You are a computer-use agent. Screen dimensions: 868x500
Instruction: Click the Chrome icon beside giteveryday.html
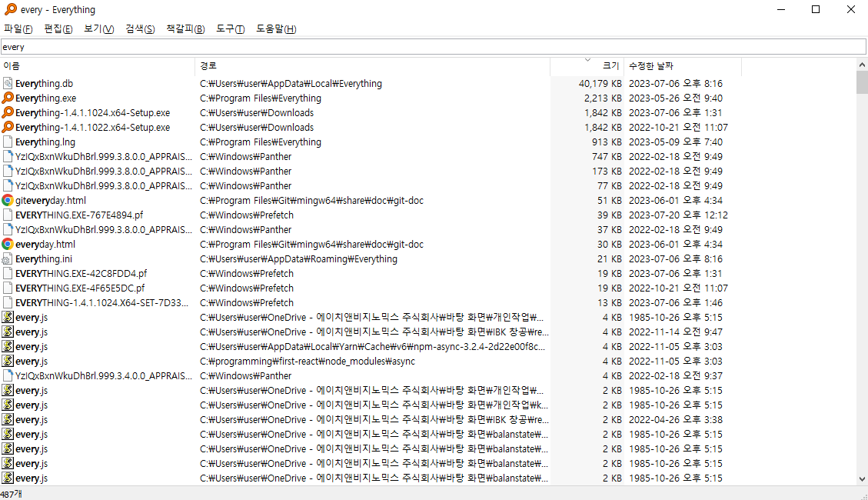click(7, 201)
